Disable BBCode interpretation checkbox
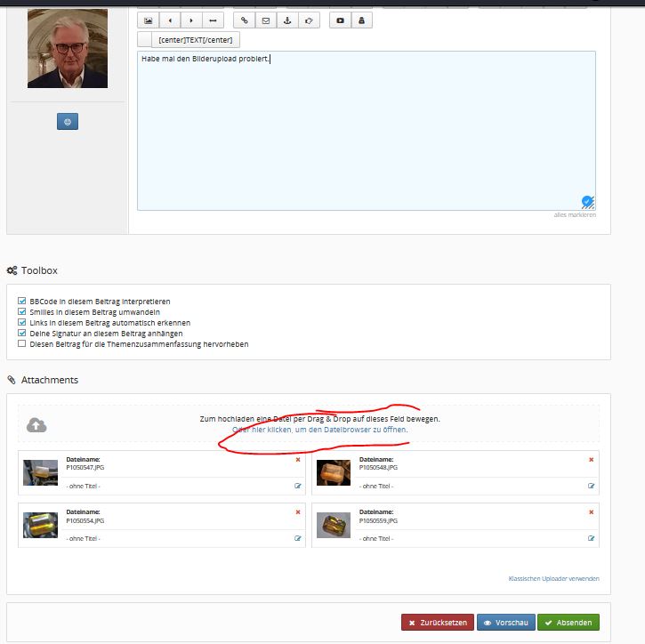This screenshot has width=645, height=644. 22,301
